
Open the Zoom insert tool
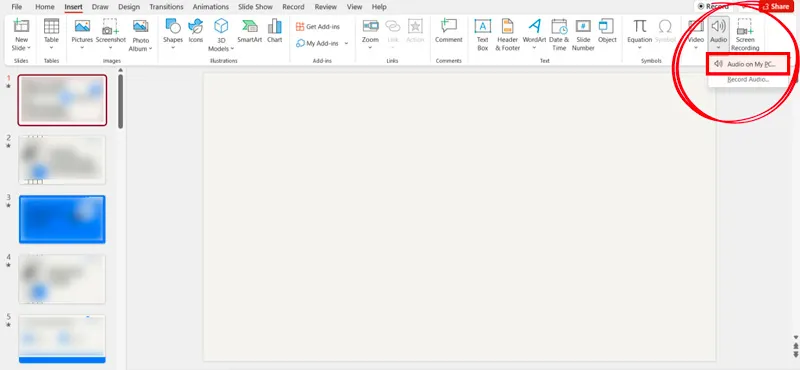pyautogui.click(x=370, y=34)
